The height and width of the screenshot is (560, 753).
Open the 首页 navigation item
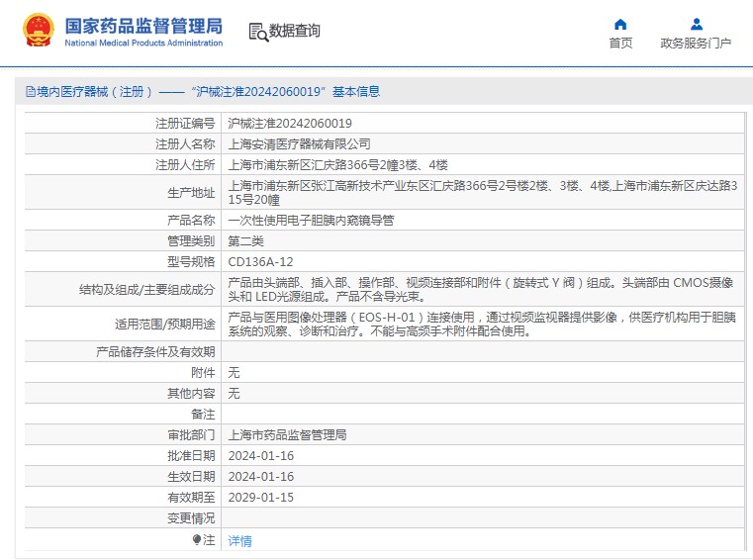coord(620,44)
